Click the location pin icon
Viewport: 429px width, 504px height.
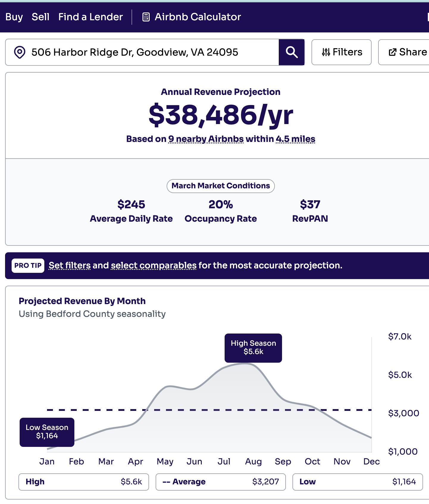click(20, 52)
